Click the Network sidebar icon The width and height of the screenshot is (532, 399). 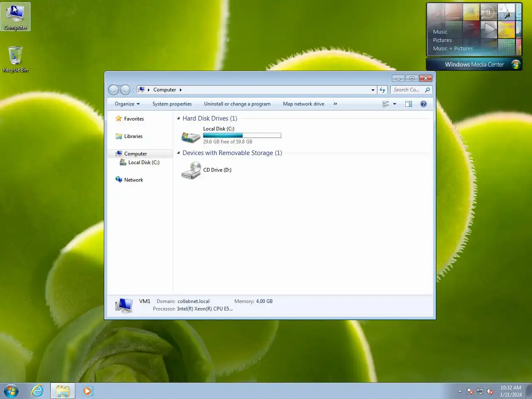pyautogui.click(x=119, y=180)
